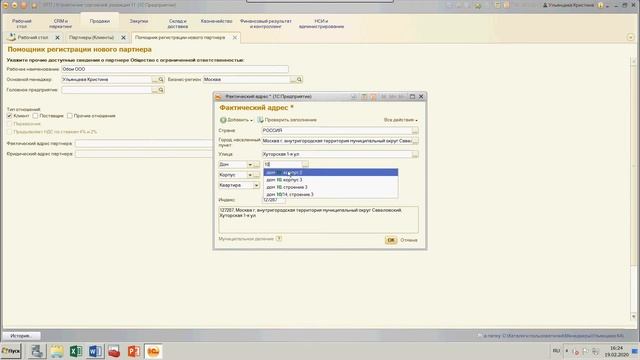Open Финансовый результат и контроллинг section
Screen dimensions: 640x360
coord(266,24)
